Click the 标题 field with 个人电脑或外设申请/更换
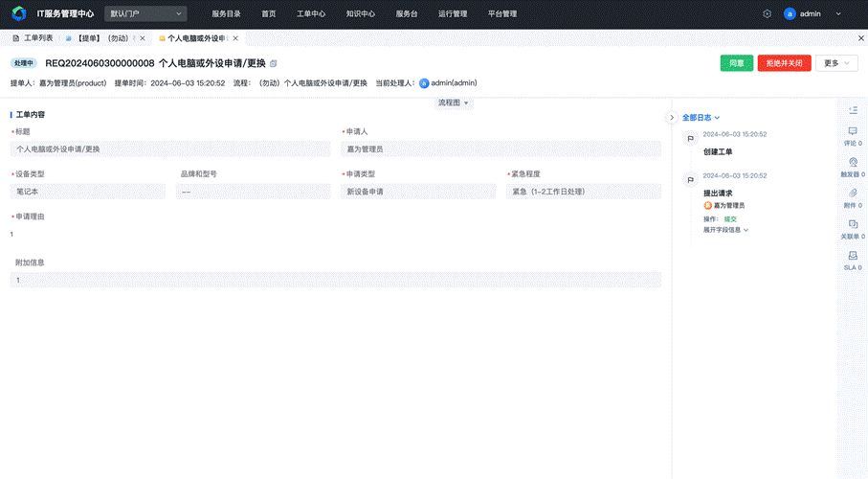This screenshot has width=868, height=479. coord(170,149)
